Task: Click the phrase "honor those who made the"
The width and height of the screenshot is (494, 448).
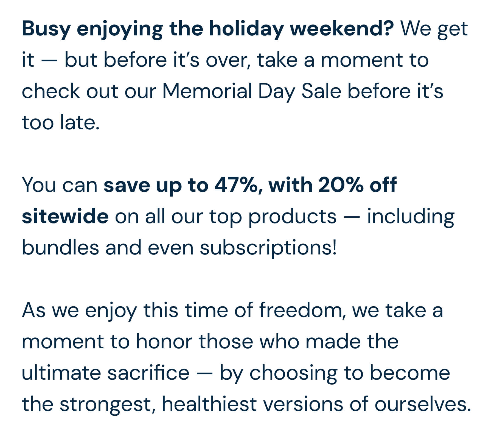Action: coord(267,341)
